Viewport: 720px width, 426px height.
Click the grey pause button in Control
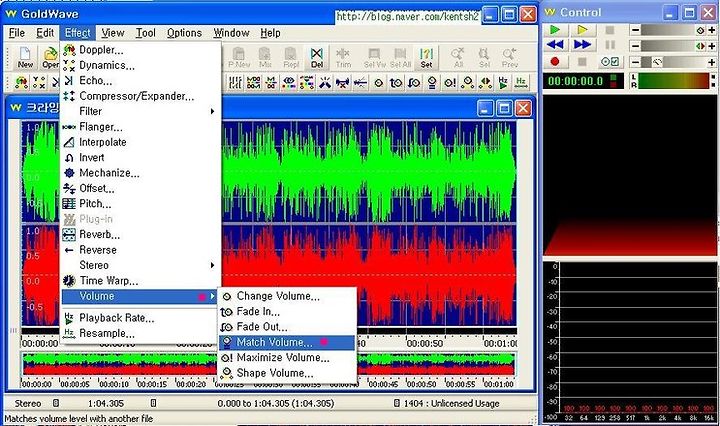pos(610,45)
